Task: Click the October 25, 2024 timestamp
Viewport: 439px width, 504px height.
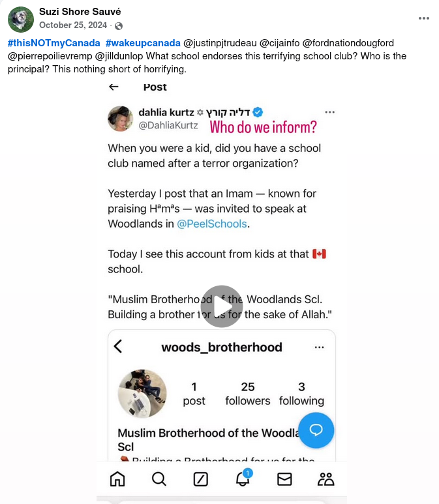Action: pyautogui.click(x=73, y=25)
